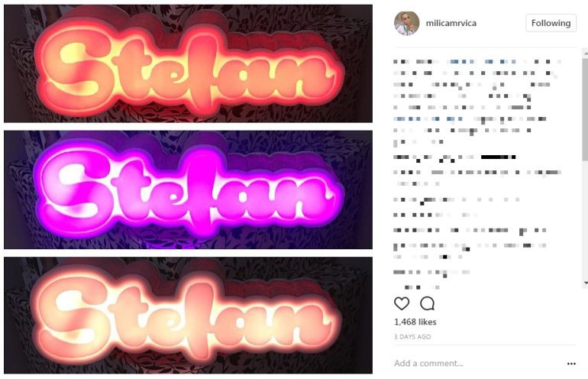Click the comments scrollbar down arrow
588x379 pixels.
click(x=586, y=283)
